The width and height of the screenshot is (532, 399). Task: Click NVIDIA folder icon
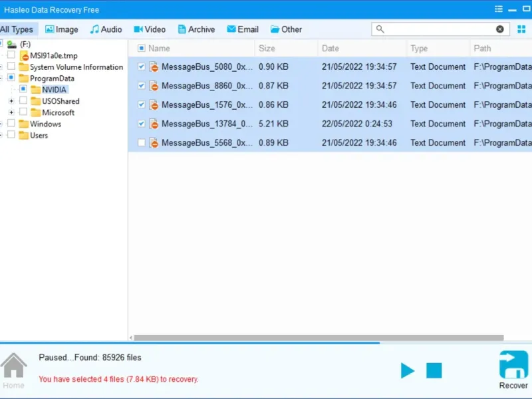click(36, 90)
